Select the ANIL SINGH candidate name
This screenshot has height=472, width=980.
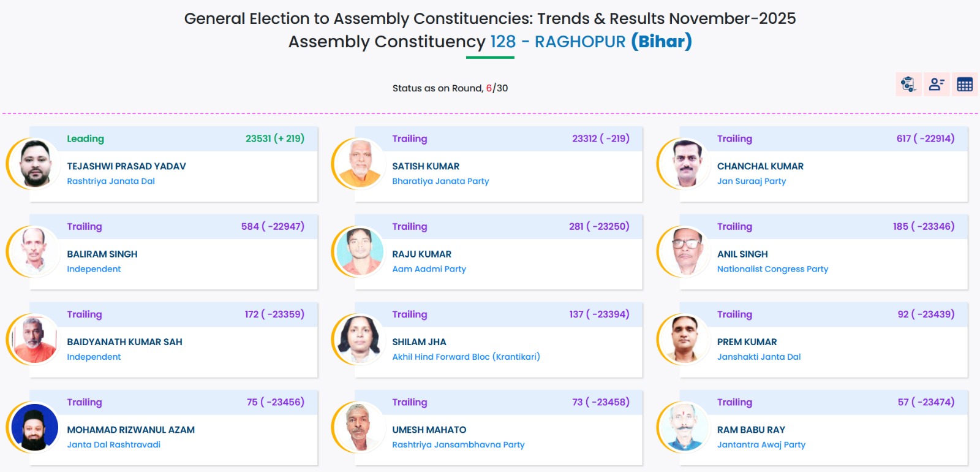(x=742, y=254)
